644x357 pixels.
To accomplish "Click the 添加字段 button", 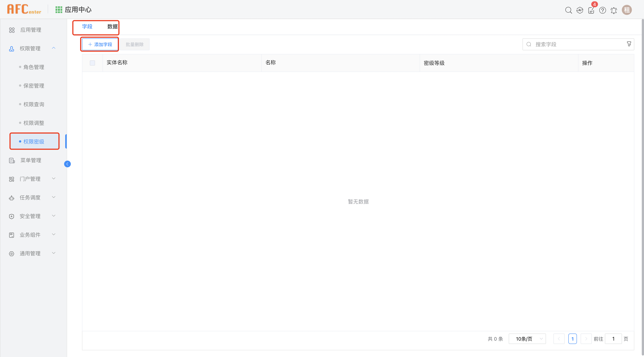I will 100,44.
